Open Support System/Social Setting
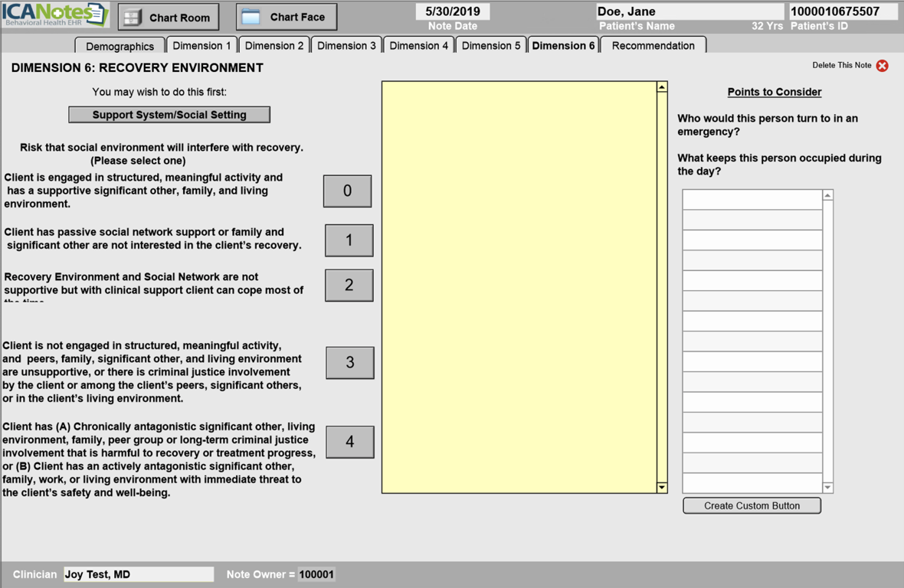Screen dimensions: 904x588 pos(169,115)
